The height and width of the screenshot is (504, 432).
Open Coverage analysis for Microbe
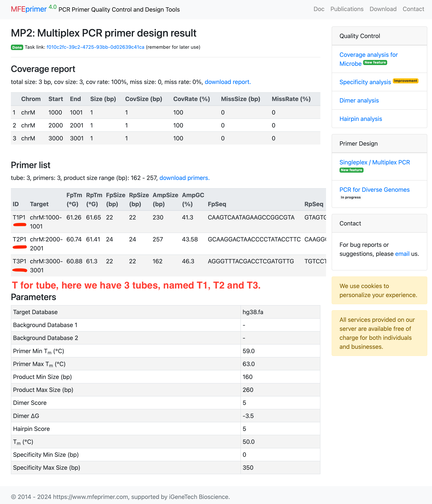pyautogui.click(x=368, y=59)
